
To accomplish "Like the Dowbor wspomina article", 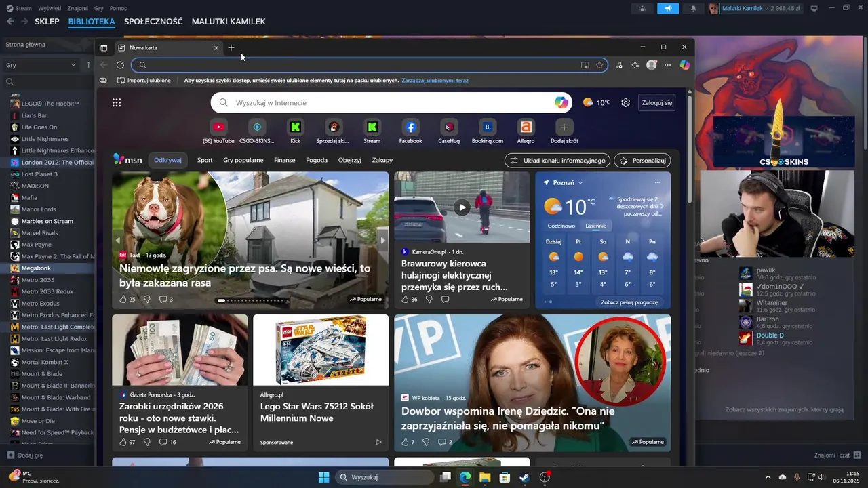I will click(x=406, y=442).
